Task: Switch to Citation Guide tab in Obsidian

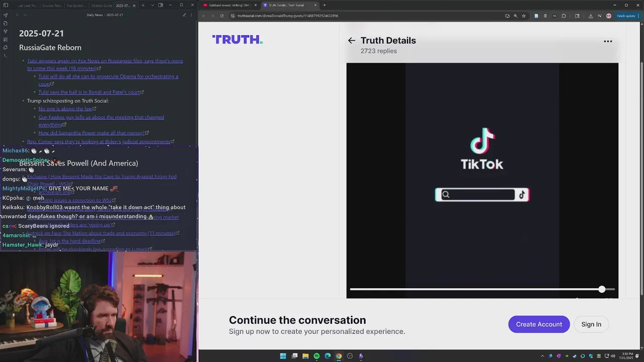Action: point(101,5)
